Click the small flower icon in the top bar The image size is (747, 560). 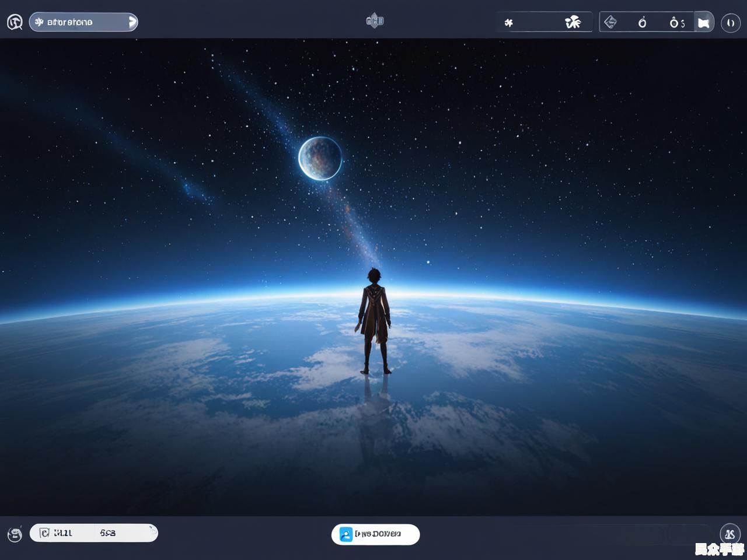[x=509, y=23]
